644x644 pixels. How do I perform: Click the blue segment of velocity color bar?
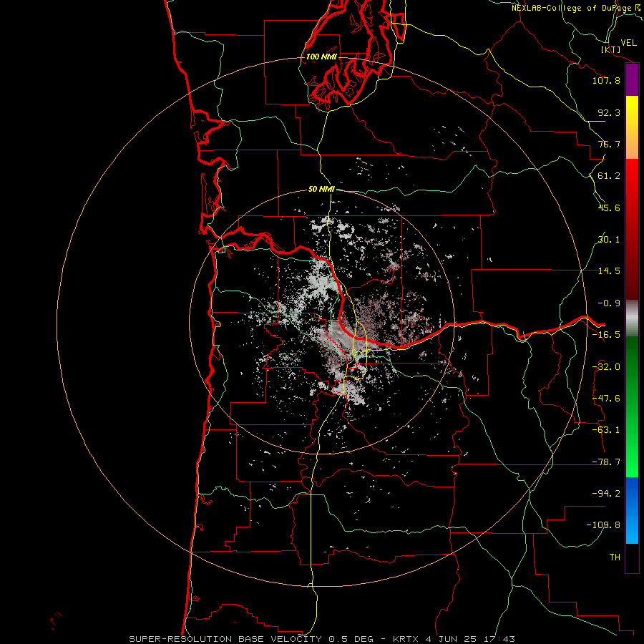click(632, 510)
